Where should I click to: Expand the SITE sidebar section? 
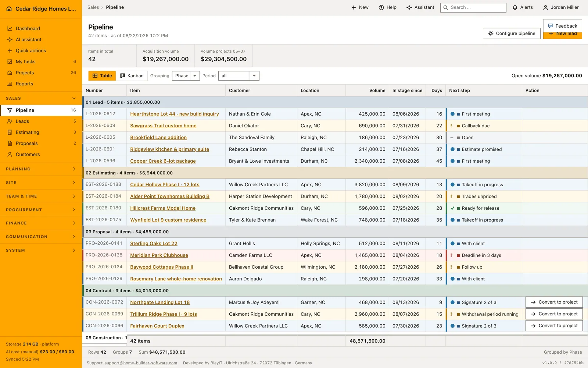(x=41, y=183)
